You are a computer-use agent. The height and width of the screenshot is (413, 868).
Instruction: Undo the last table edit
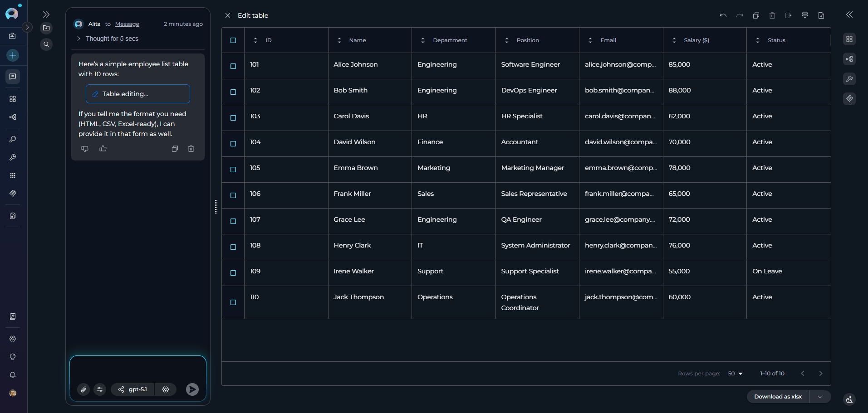tap(723, 15)
